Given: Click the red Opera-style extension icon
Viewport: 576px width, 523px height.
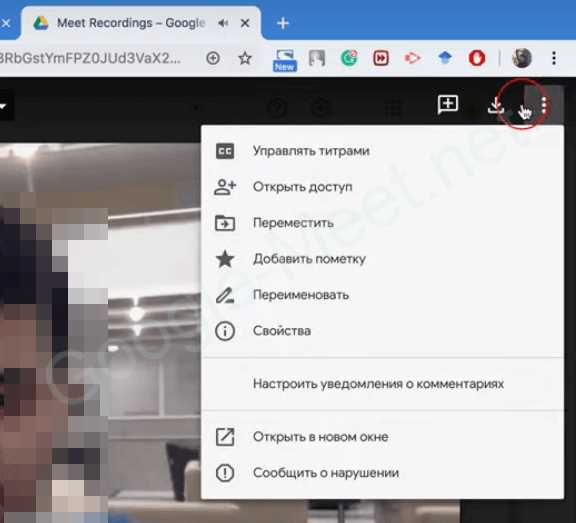Looking at the screenshot, I should 477,58.
